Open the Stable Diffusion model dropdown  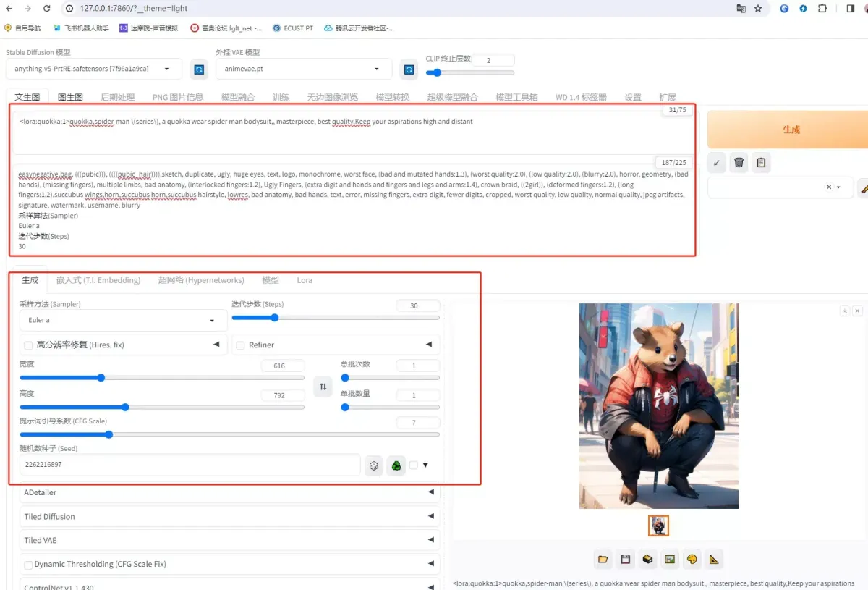coord(93,69)
